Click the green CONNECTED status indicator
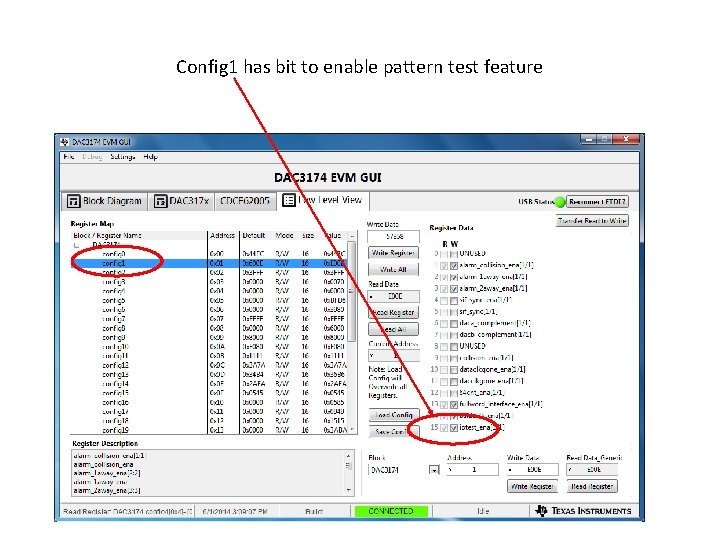The width and height of the screenshot is (720, 540). click(x=391, y=511)
